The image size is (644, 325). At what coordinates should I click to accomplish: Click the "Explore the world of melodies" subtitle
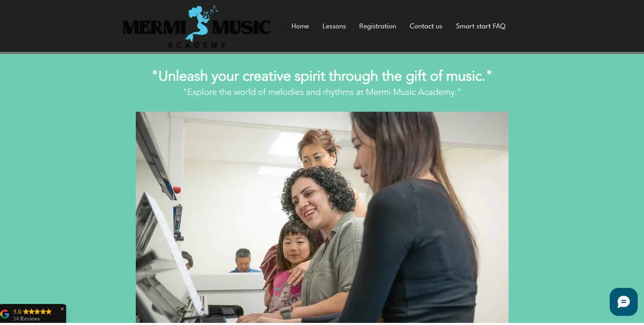tap(322, 92)
